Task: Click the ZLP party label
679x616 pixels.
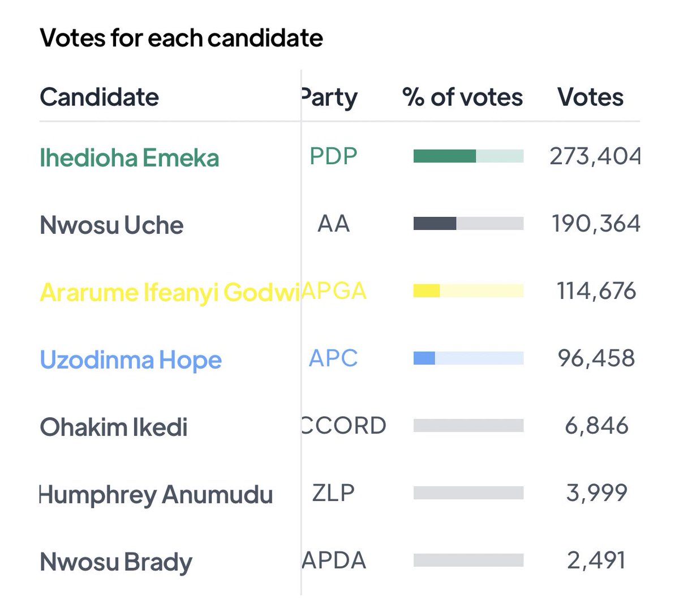Action: coord(333,493)
